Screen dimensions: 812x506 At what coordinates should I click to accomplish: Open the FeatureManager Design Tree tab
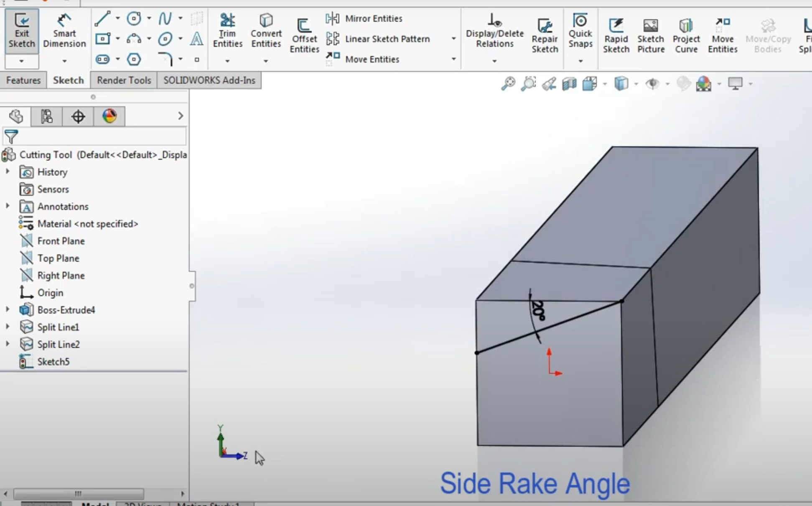click(16, 116)
